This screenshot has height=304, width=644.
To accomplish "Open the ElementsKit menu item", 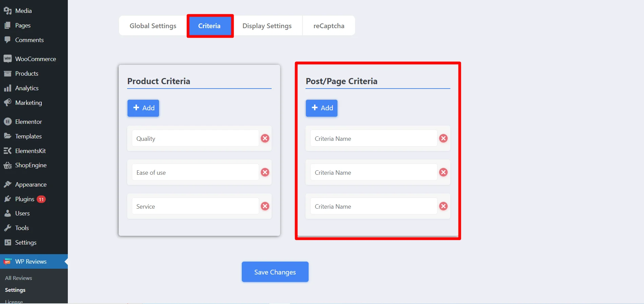I will [34, 151].
